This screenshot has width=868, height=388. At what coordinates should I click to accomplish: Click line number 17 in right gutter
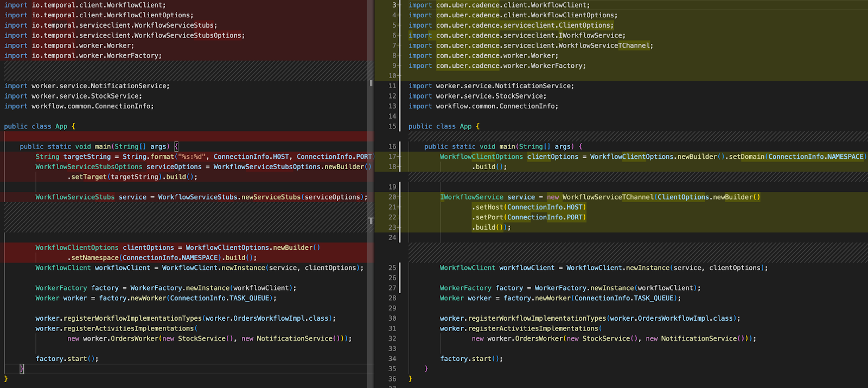pos(392,157)
